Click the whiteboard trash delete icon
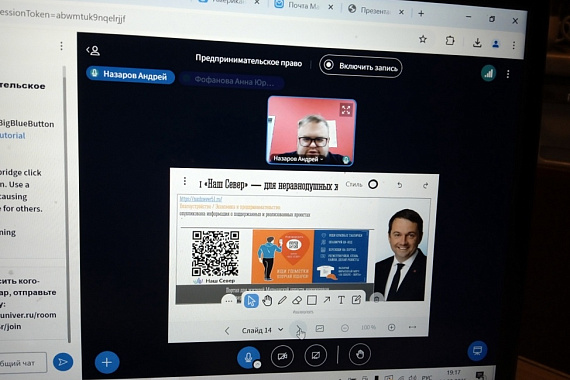 click(x=377, y=299)
